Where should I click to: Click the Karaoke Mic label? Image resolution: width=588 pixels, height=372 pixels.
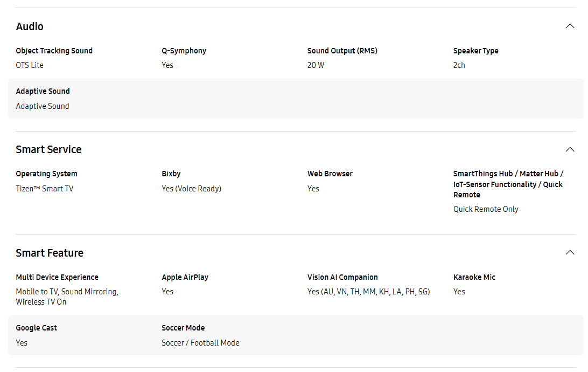coord(474,278)
